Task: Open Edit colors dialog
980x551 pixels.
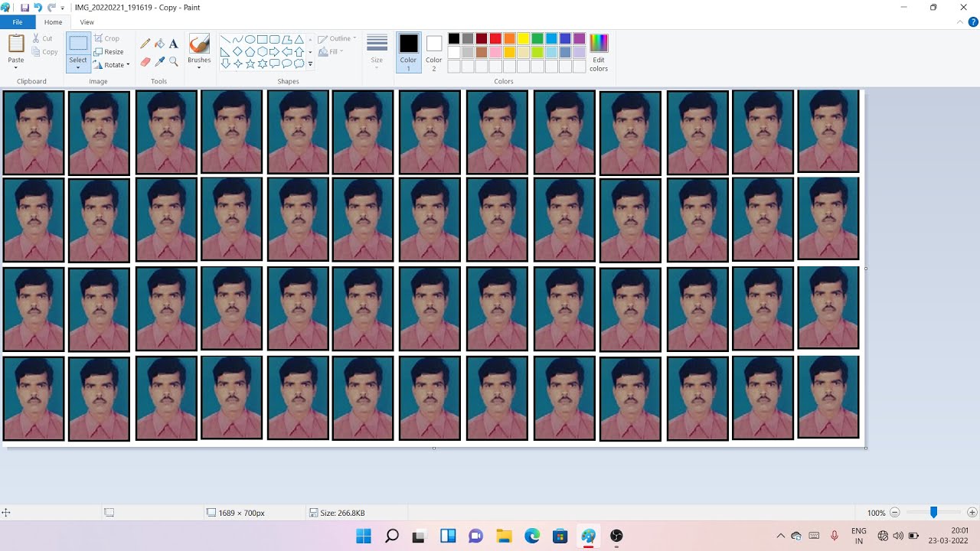Action: pyautogui.click(x=599, y=53)
